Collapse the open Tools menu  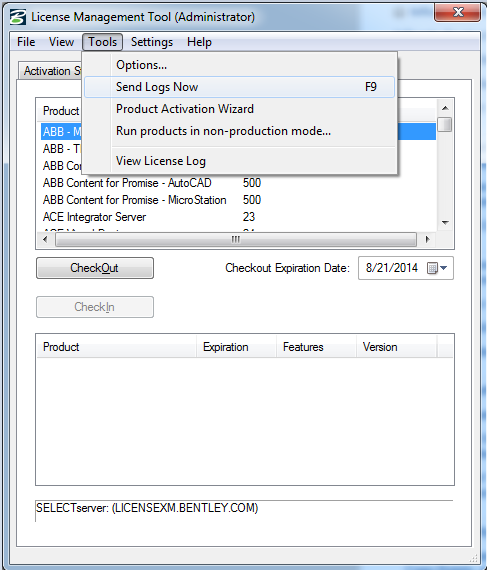[x=102, y=42]
